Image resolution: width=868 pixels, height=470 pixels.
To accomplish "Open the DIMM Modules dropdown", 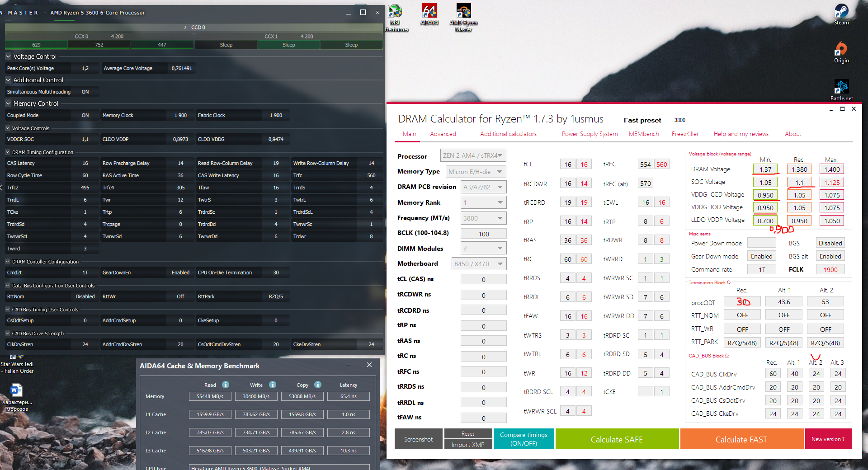I will [x=483, y=248].
